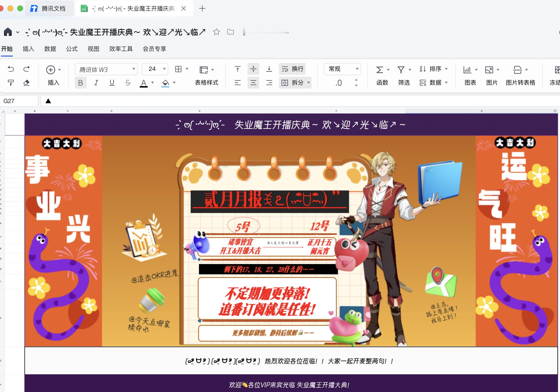
Task: Align text vertically to middle
Action: tap(253, 69)
